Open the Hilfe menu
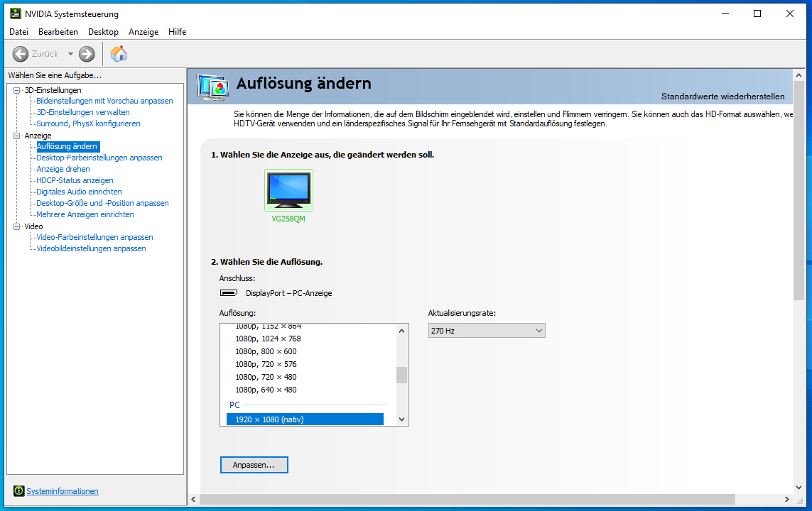Image resolution: width=812 pixels, height=511 pixels. tap(177, 31)
